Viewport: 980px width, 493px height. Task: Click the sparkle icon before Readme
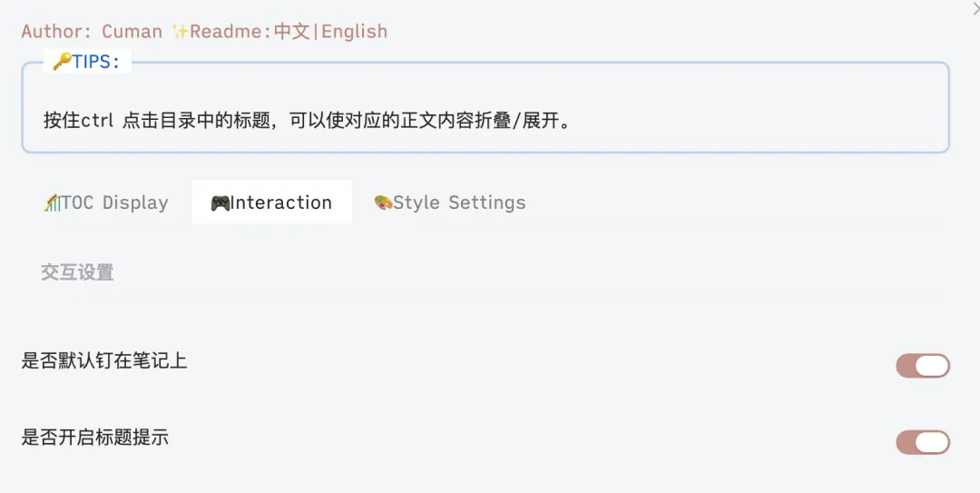click(x=180, y=32)
